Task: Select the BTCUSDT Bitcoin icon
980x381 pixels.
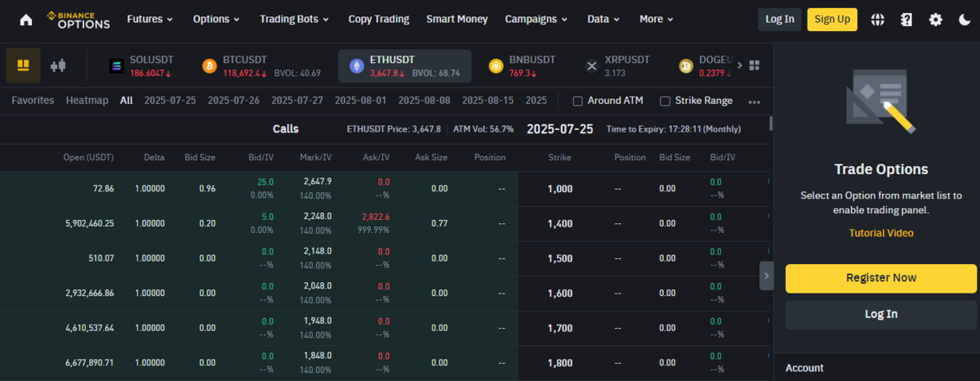Action: tap(208, 66)
